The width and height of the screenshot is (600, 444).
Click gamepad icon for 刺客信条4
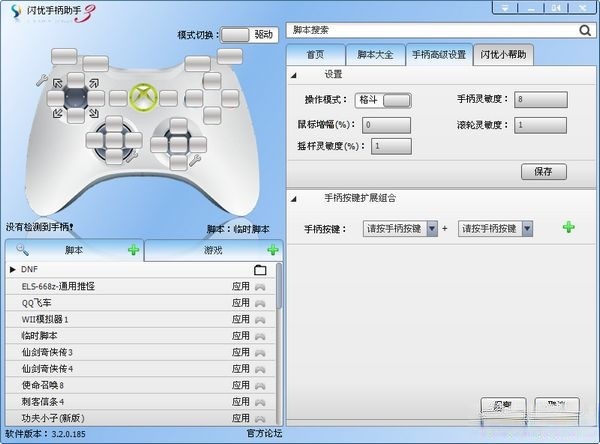click(x=260, y=402)
